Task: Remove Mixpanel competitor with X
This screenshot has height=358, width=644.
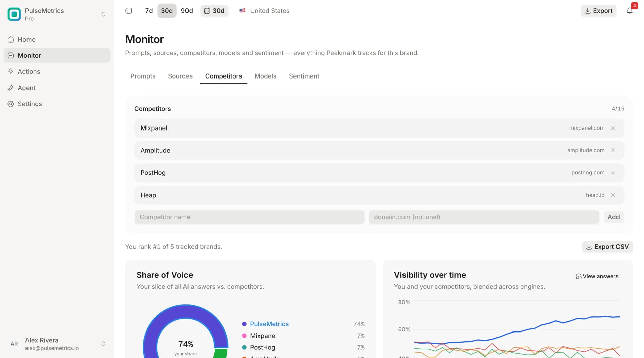Action: click(613, 128)
